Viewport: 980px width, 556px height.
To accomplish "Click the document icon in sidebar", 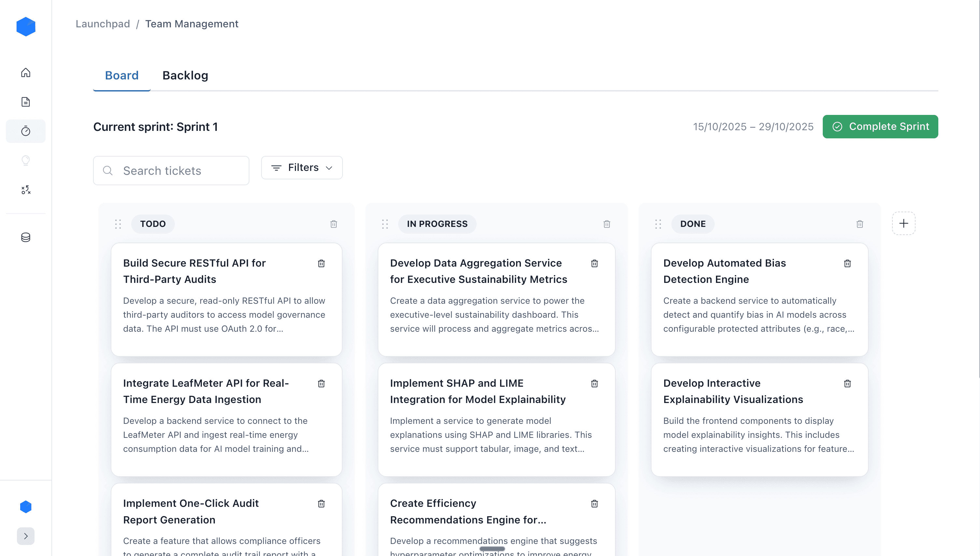I will click(26, 102).
